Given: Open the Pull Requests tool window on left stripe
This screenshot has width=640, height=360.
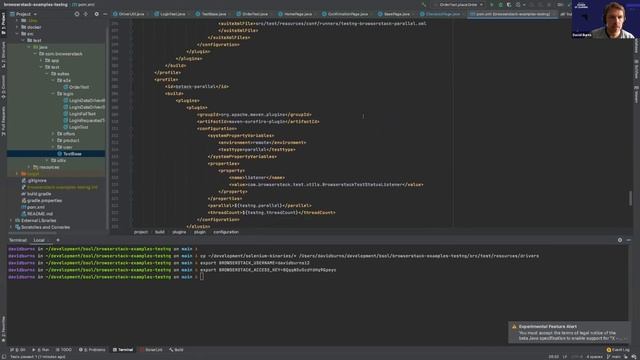Looking at the screenshot, I should coord(3,121).
